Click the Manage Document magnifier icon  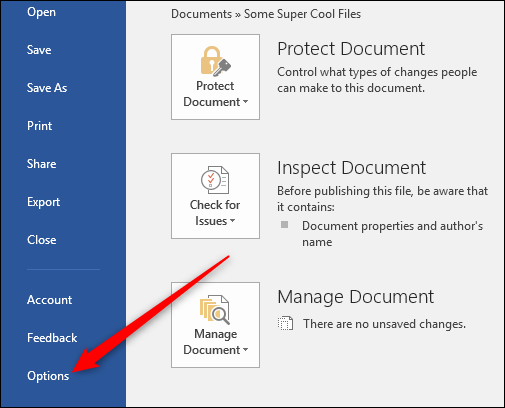click(x=215, y=310)
